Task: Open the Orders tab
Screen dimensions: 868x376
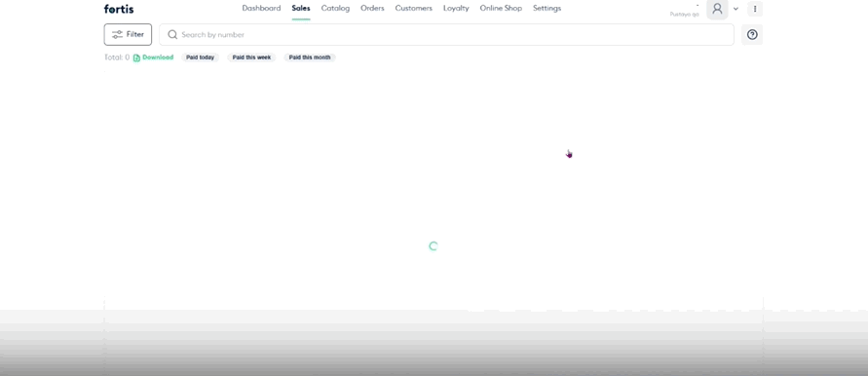Action: tap(372, 9)
